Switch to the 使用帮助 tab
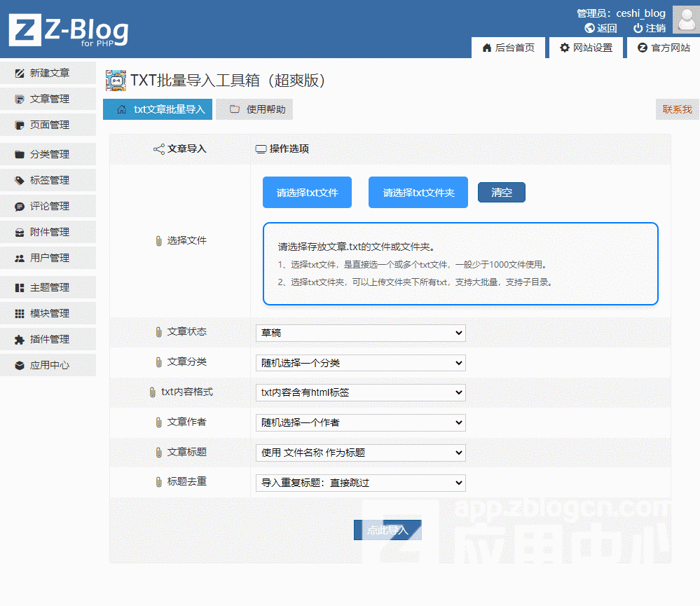The width and height of the screenshot is (700, 606). [x=255, y=109]
